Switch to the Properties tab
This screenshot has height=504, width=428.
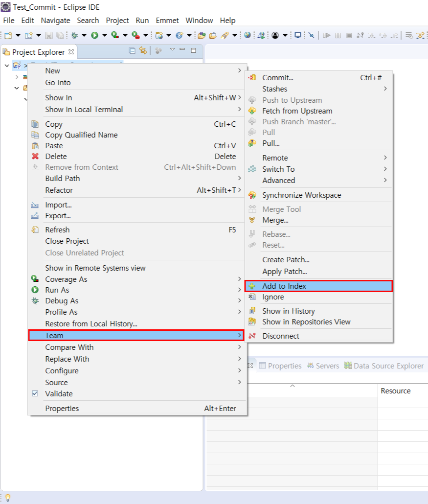click(280, 366)
